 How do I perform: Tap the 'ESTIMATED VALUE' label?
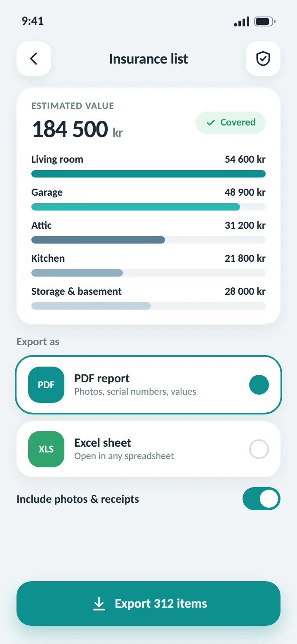coord(73,106)
